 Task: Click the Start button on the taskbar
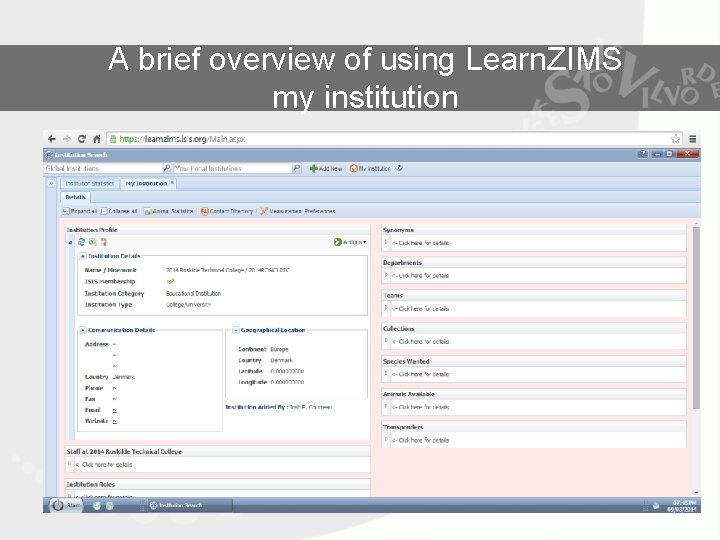66,506
